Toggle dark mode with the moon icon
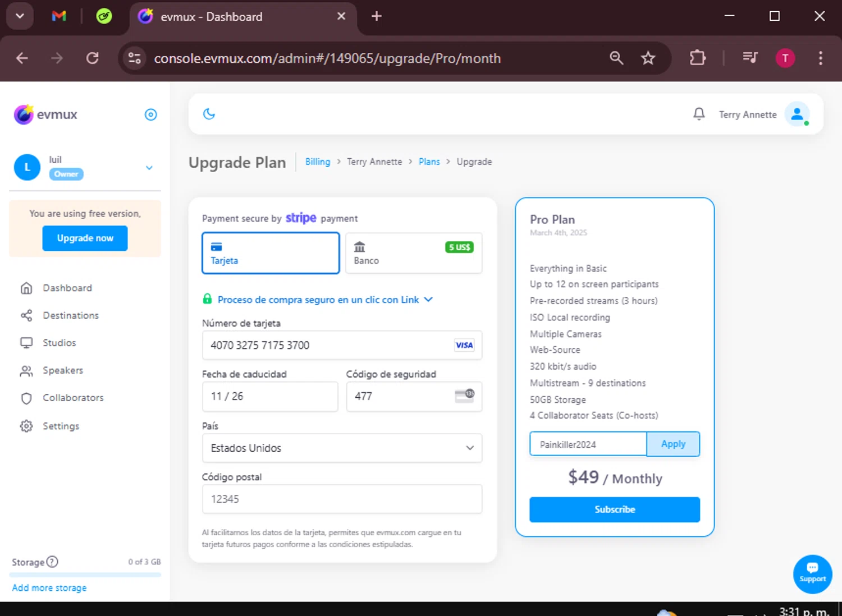This screenshot has width=842, height=616. coord(209,114)
